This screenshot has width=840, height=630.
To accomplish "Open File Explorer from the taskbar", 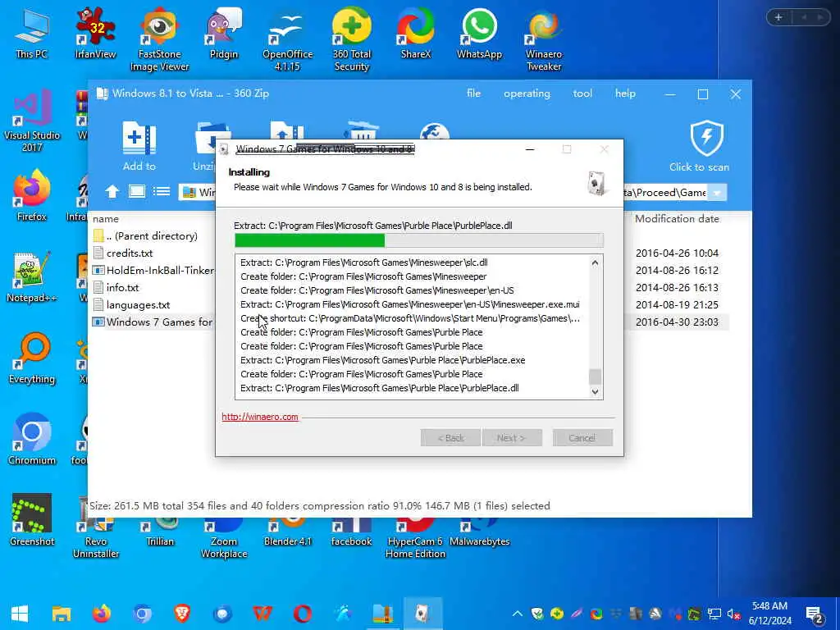I will pos(62,614).
